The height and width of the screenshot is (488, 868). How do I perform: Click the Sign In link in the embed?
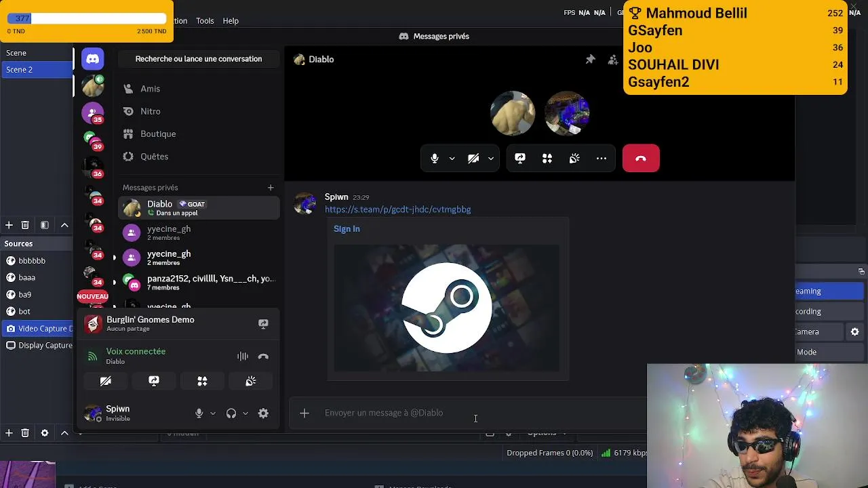click(347, 229)
